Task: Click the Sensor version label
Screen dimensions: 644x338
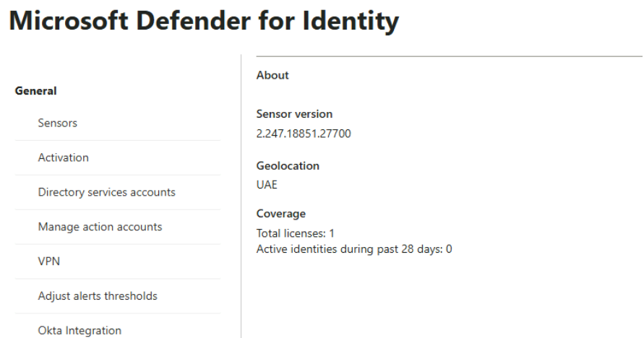Action: click(294, 114)
